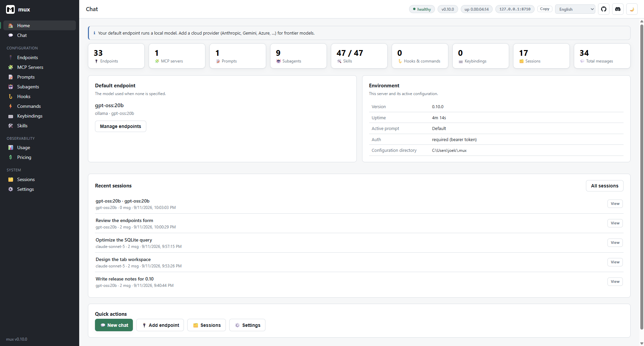Open the Hooks & commands stat card
The height and width of the screenshot is (346, 644).
click(420, 56)
